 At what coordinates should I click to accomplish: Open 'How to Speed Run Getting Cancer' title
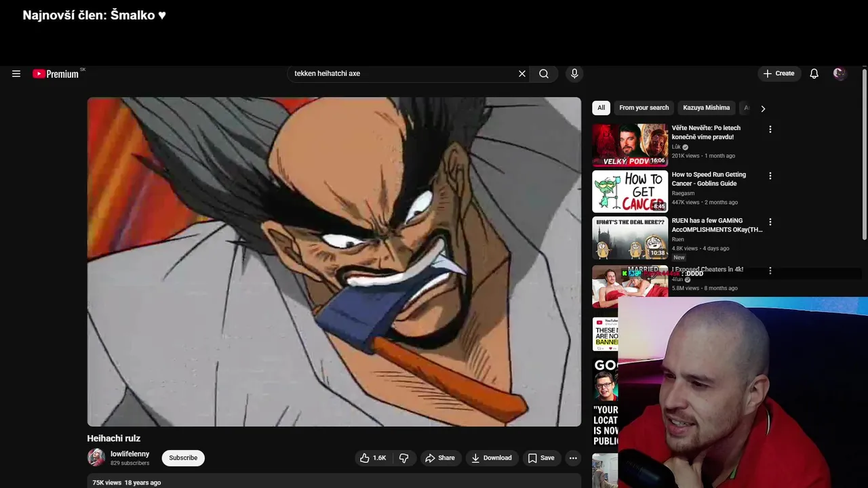(x=709, y=179)
